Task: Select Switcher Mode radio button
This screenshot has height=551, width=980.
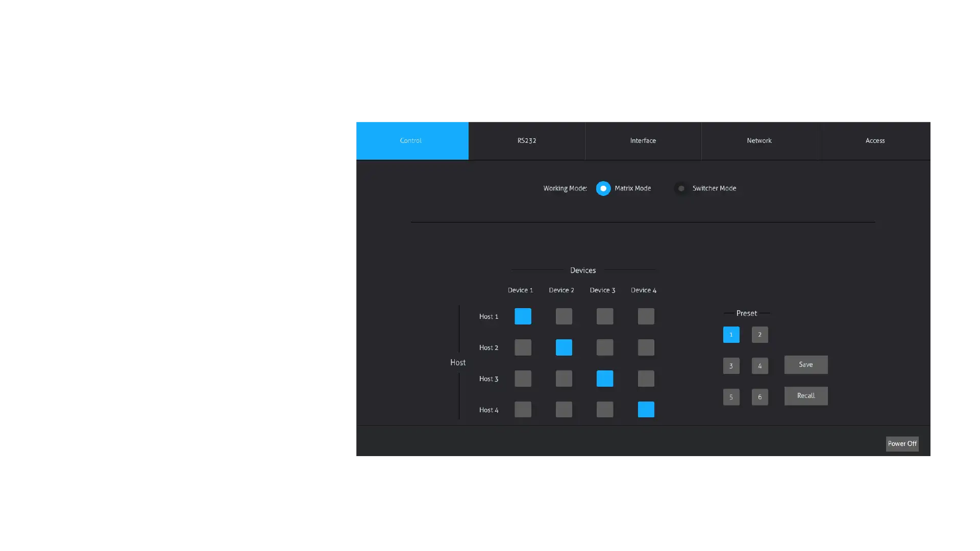Action: [x=681, y=188]
